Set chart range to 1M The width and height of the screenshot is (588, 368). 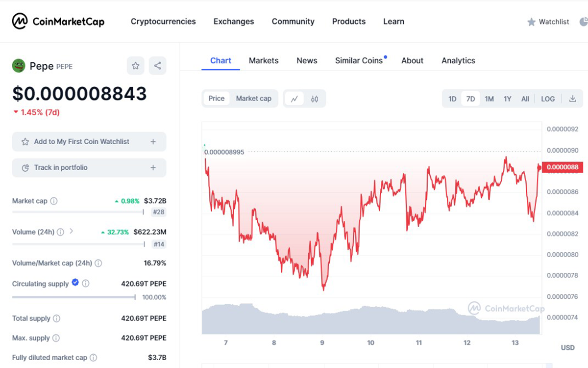[489, 99]
